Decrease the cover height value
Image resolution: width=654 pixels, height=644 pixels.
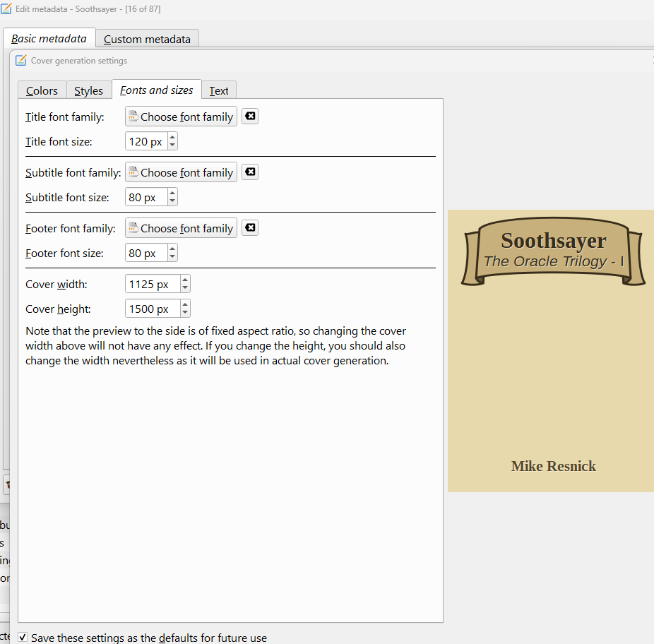(185, 313)
